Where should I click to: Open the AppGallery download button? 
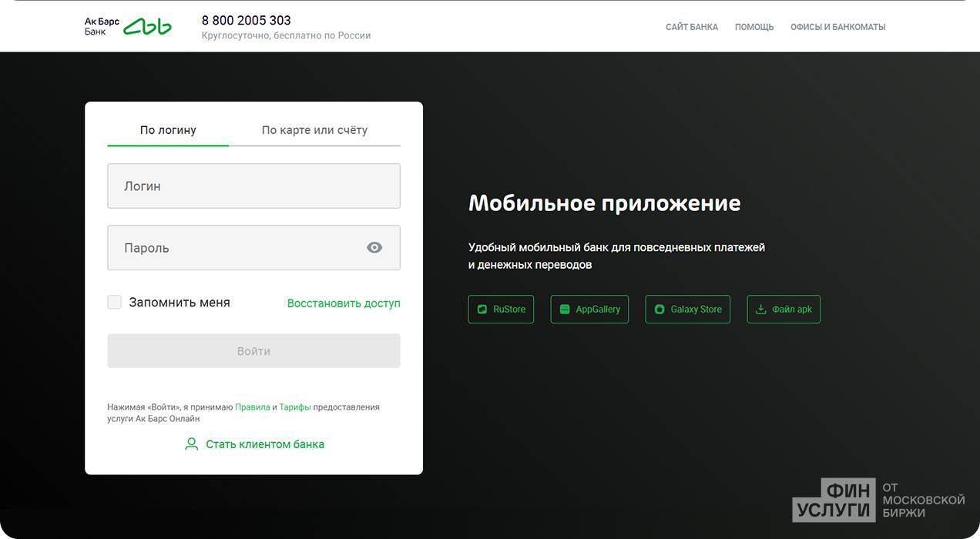coord(589,309)
